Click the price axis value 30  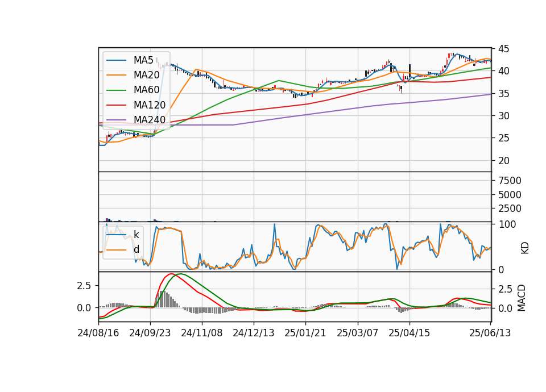(x=503, y=116)
